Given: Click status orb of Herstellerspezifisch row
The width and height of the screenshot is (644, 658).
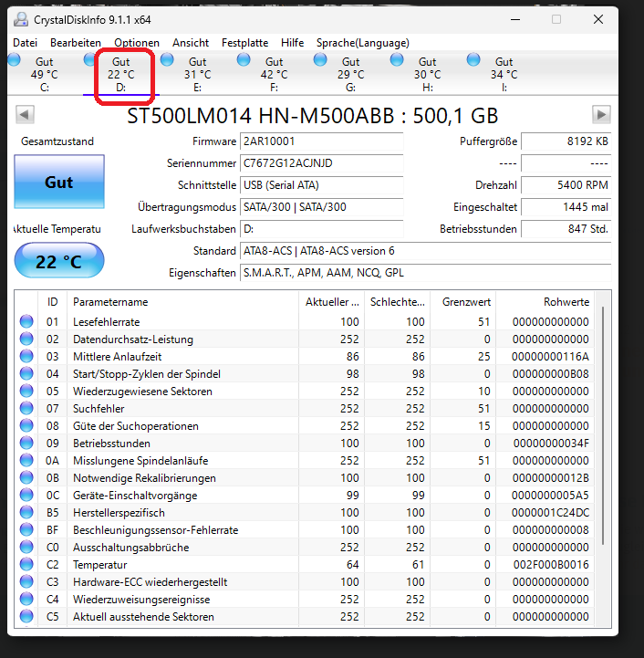Looking at the screenshot, I should 26,512.
